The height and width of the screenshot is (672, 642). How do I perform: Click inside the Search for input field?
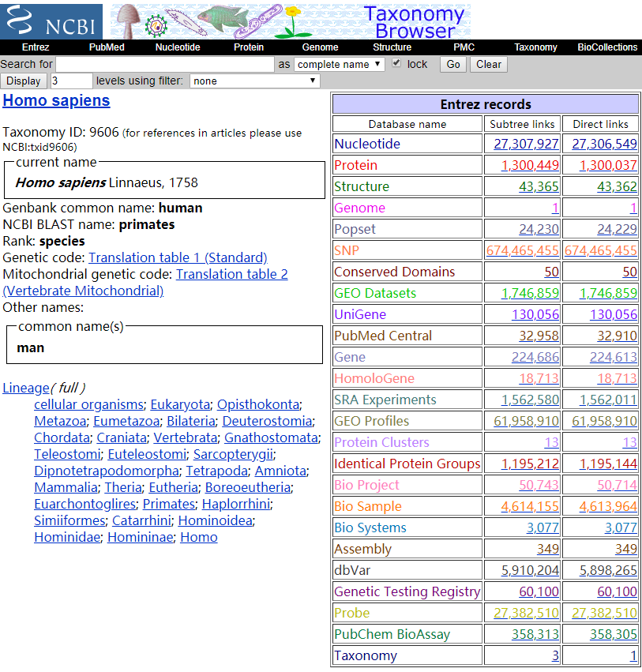(158, 64)
